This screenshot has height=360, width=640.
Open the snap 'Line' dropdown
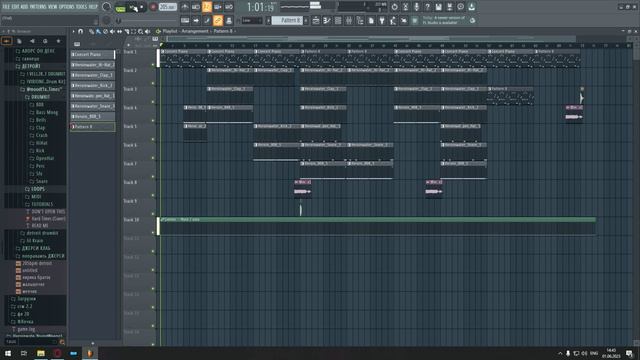coord(252,20)
